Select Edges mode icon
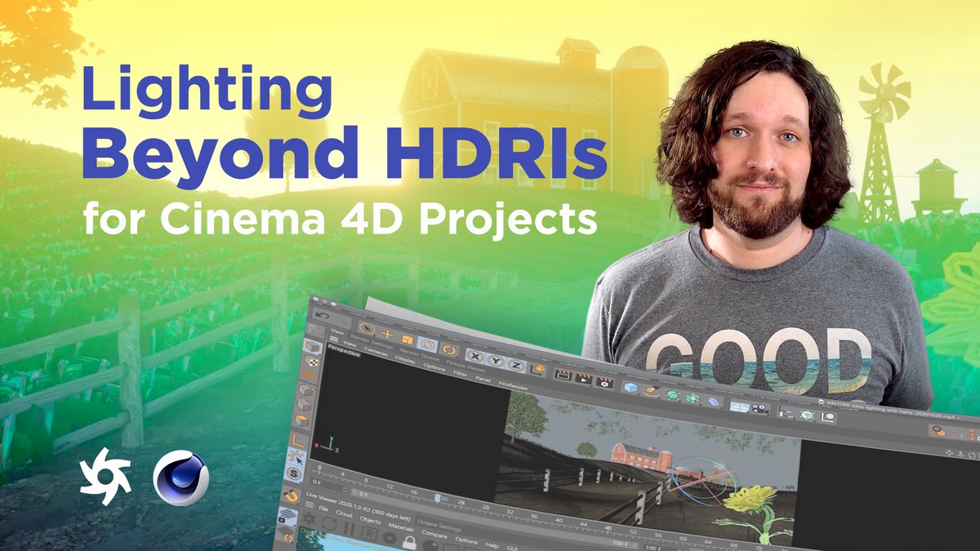Screen dimensions: 980x551 click(x=304, y=405)
